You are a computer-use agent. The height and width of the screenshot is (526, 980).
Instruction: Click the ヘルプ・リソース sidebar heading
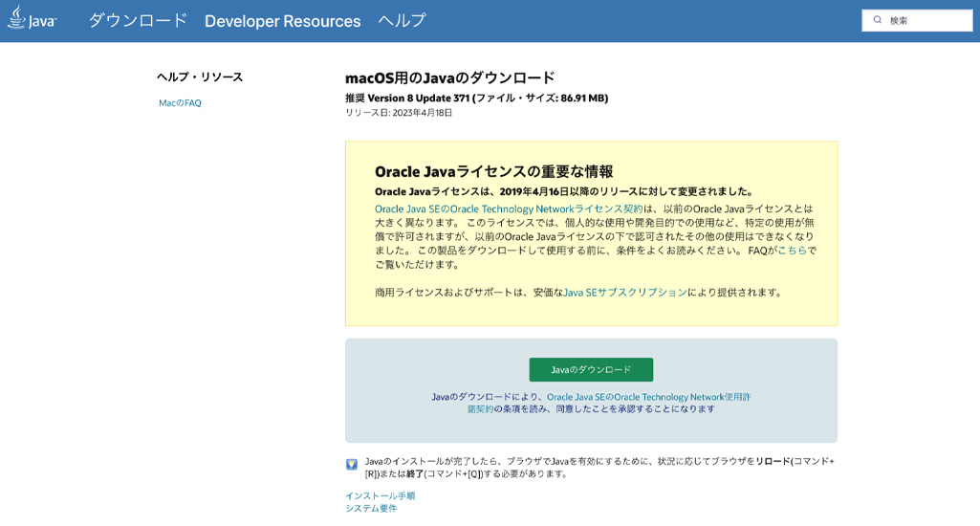coord(200,77)
